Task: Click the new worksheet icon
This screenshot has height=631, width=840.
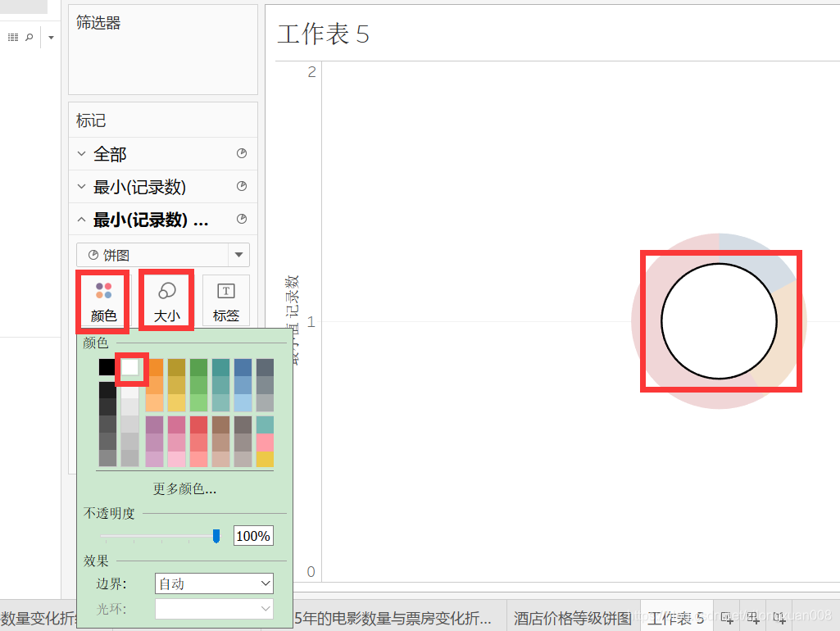Action: click(727, 618)
